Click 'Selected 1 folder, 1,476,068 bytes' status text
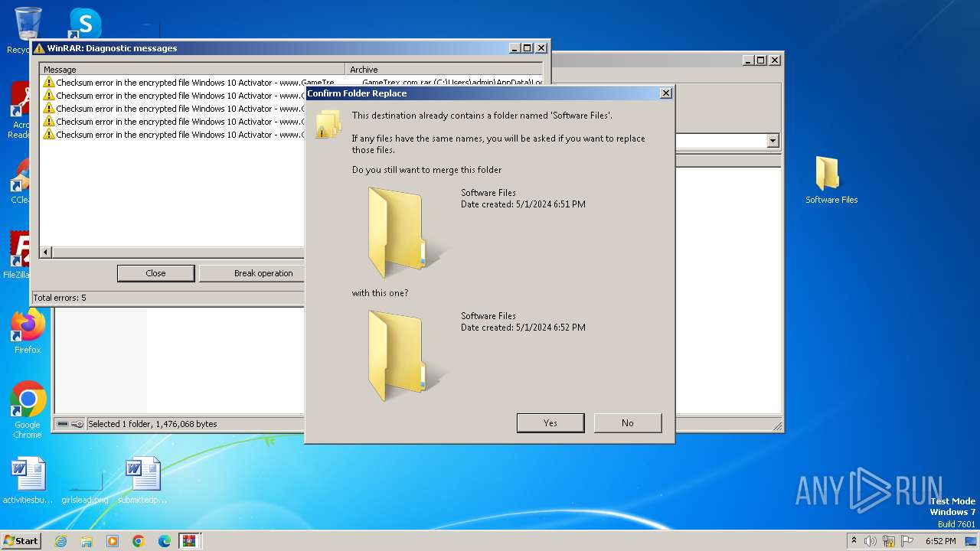The height and width of the screenshot is (551, 980). tap(152, 424)
